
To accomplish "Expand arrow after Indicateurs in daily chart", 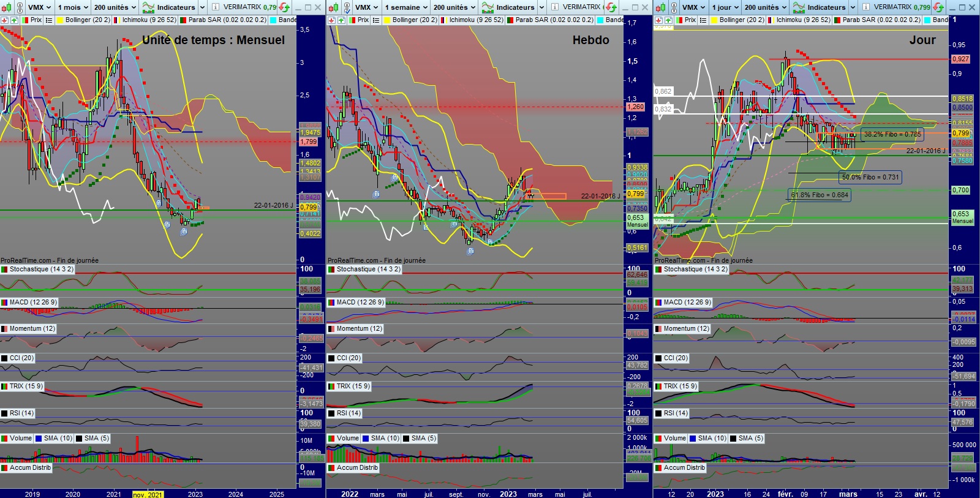I will click(853, 7).
